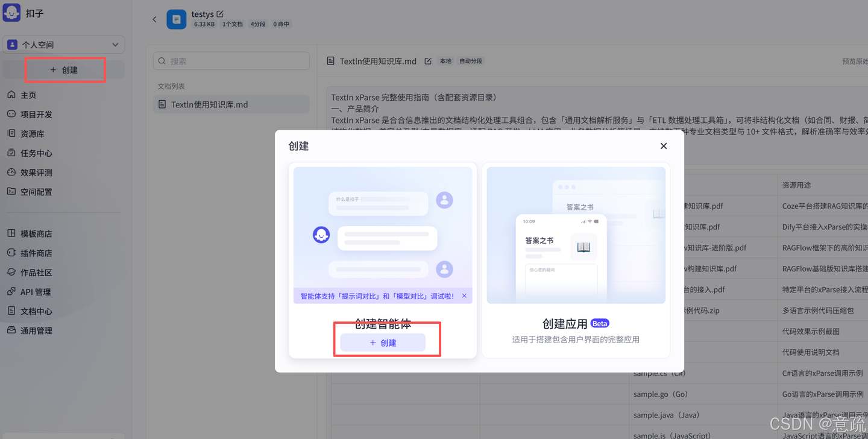Click + 创建 under 创建智能体

click(383, 343)
